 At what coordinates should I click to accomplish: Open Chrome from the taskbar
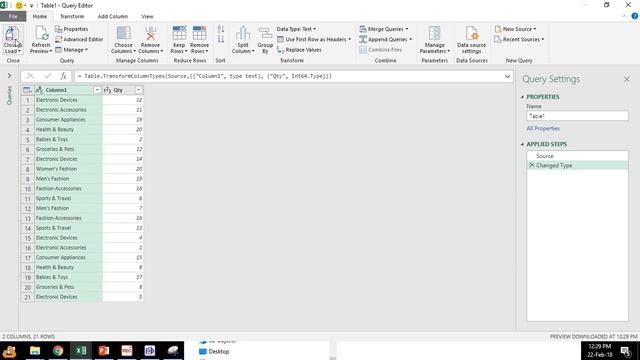[58, 351]
